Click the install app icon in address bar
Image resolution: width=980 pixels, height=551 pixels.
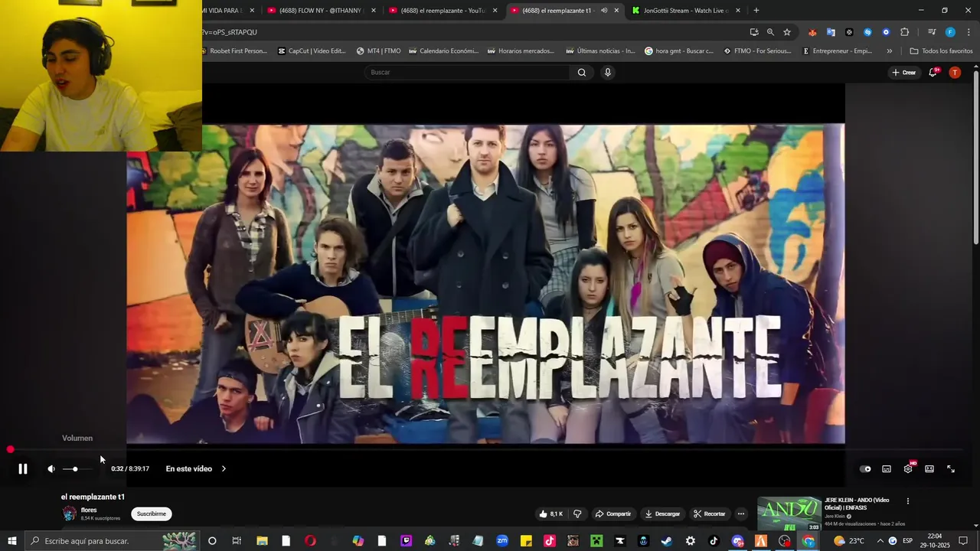click(x=754, y=32)
